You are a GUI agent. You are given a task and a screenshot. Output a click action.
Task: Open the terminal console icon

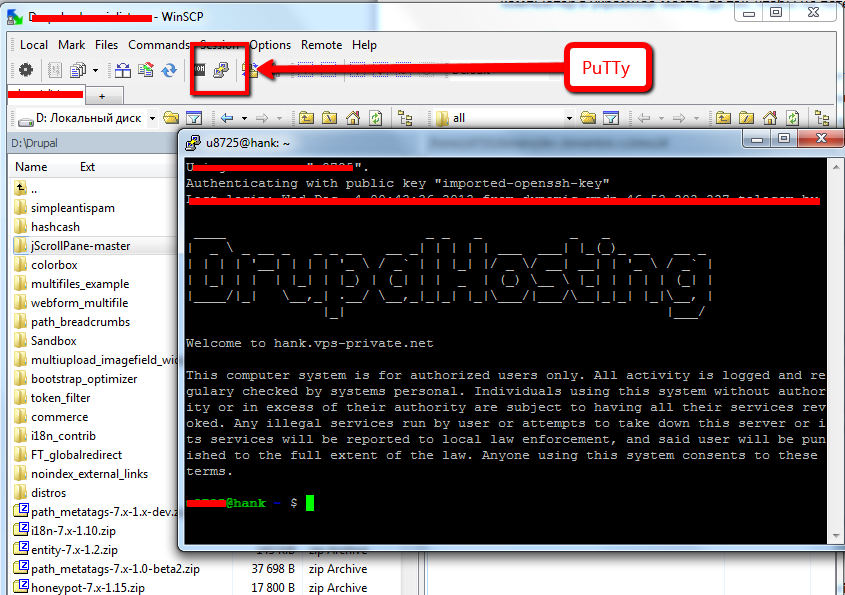click(x=199, y=70)
